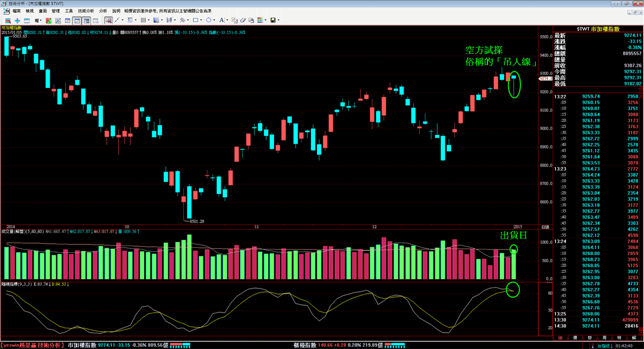Image resolution: width=644 pixels, height=349 pixels.
Task: Switch to the 價 tab at bottom right
Action: click(x=575, y=337)
